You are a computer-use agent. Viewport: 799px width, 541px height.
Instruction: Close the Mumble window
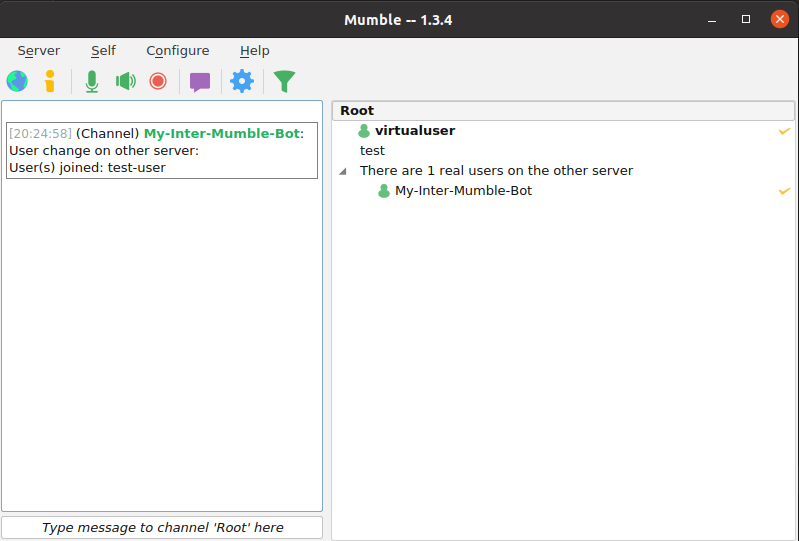click(780, 19)
